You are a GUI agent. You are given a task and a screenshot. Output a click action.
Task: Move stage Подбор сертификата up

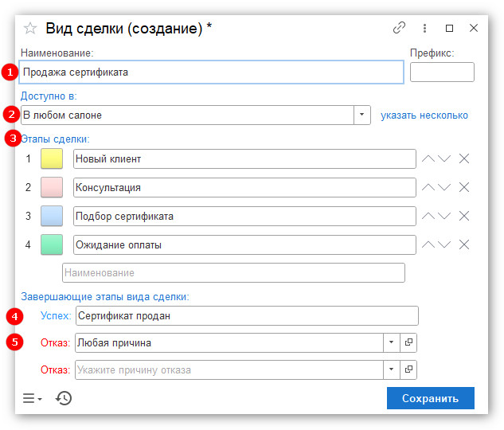point(428,216)
